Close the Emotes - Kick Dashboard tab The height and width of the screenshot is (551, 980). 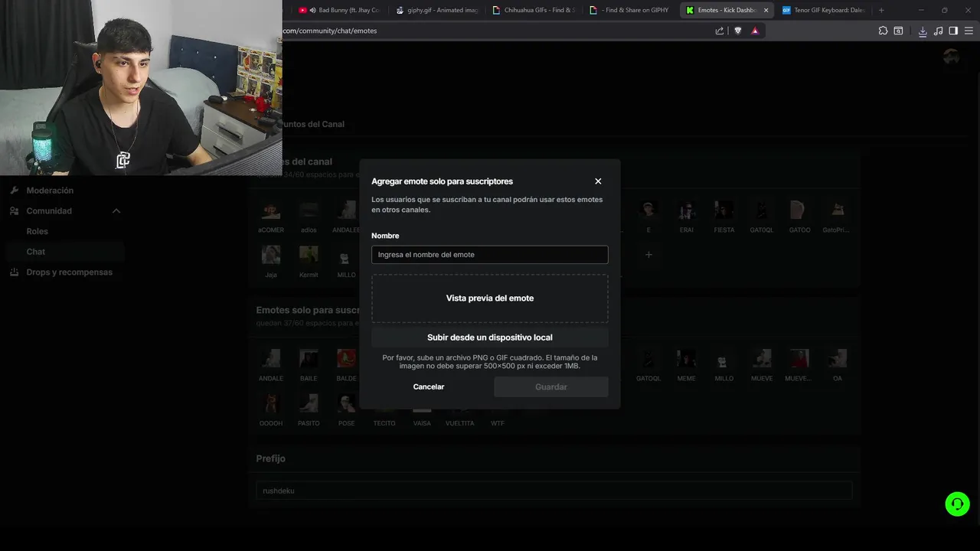click(766, 10)
